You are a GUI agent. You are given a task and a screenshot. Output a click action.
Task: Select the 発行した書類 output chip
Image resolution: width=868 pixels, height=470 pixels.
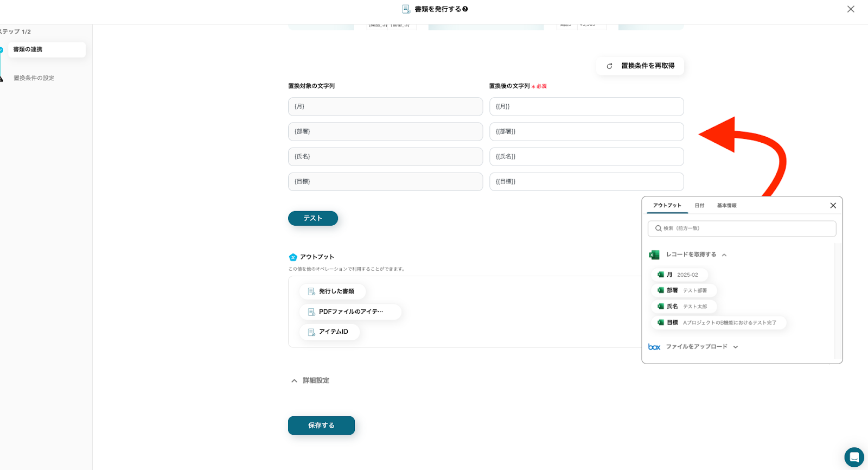332,291
